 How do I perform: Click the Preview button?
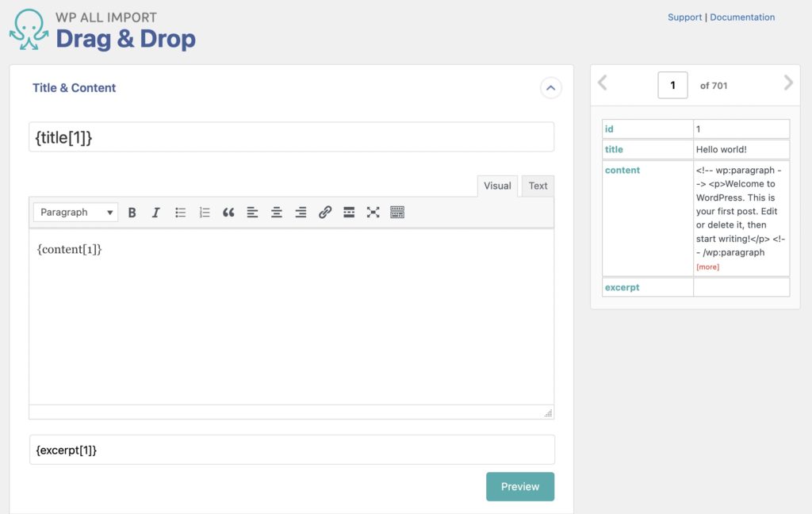[520, 486]
